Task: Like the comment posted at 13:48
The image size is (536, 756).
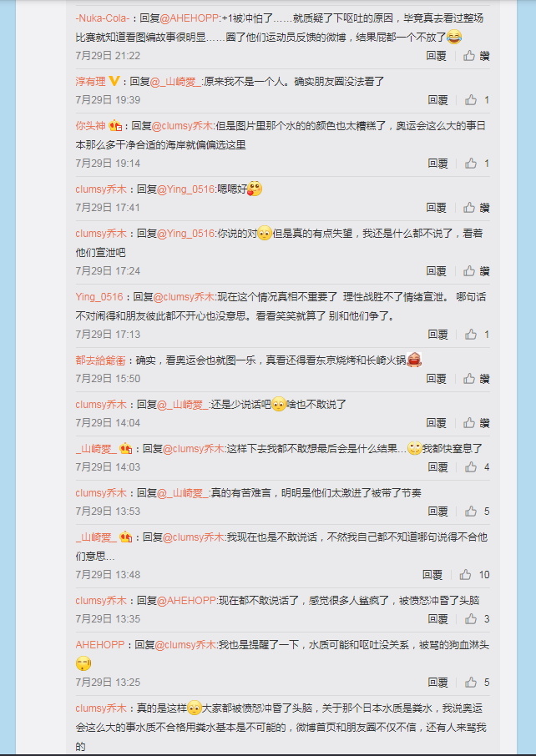Action: [474, 575]
